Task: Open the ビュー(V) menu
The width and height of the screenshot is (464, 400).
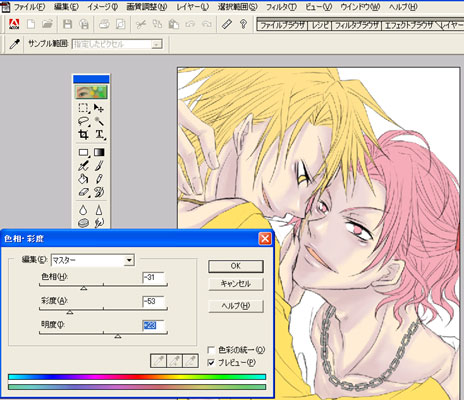Action: pyautogui.click(x=319, y=6)
